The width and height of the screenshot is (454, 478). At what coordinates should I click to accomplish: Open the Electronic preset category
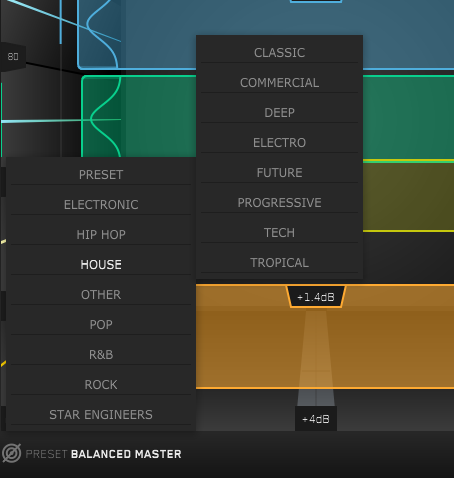pos(101,205)
